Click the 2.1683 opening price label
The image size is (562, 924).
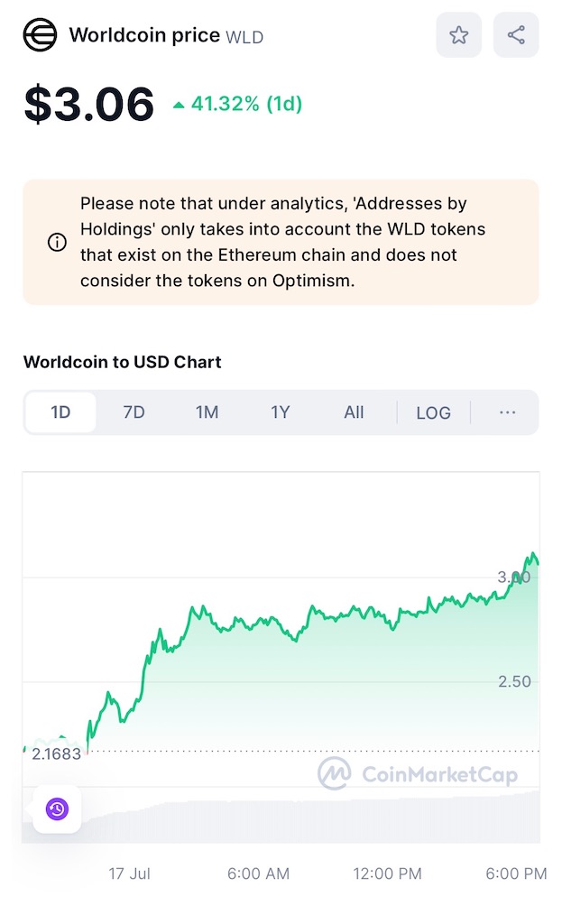pyautogui.click(x=56, y=753)
